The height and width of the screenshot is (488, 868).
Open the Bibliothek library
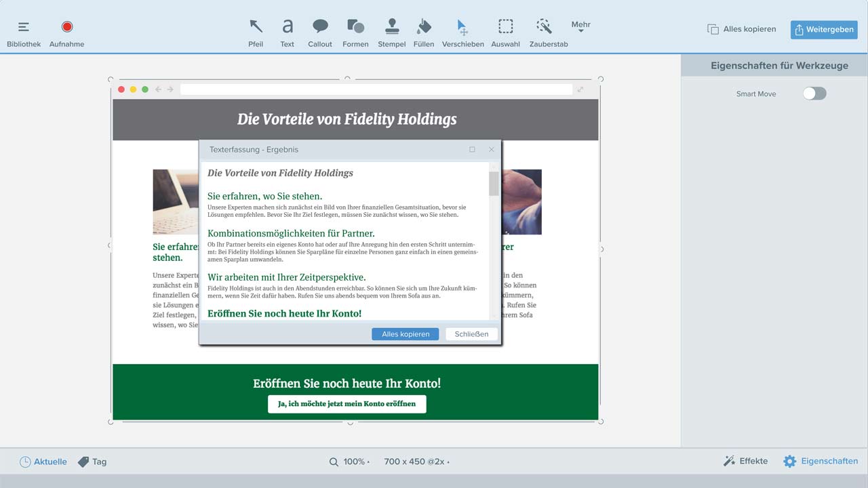24,32
